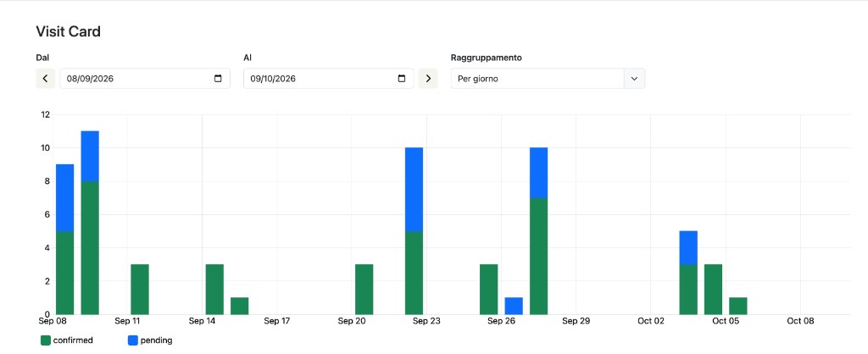Select the Oct 05 confirmed bar of height one
This screenshot has height=354, width=868.
[x=738, y=306]
